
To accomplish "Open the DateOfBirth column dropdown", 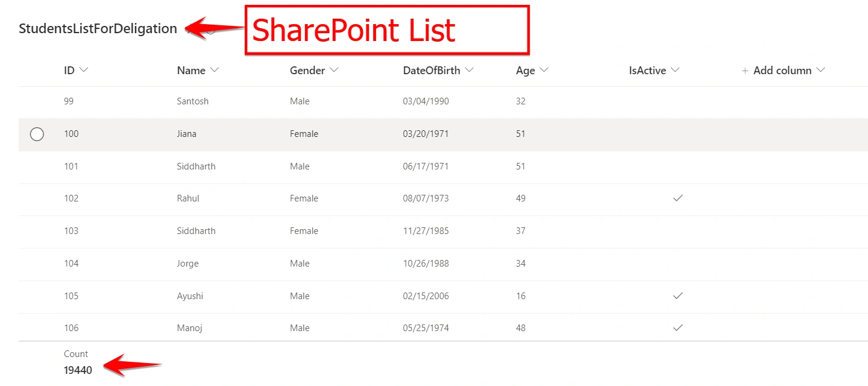I will 438,71.
